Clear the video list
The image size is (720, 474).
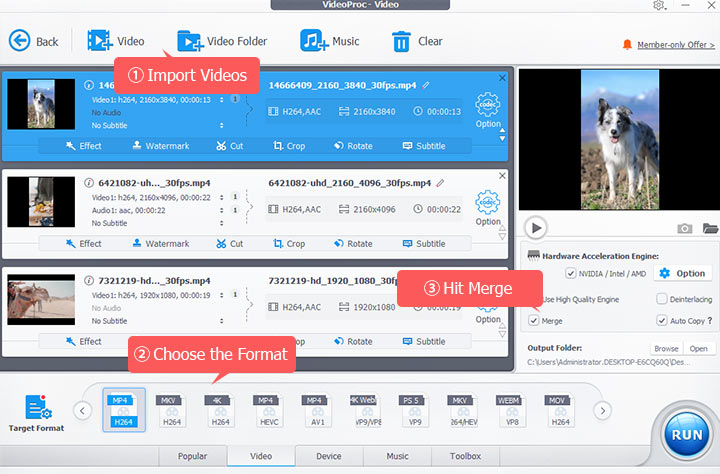point(417,41)
